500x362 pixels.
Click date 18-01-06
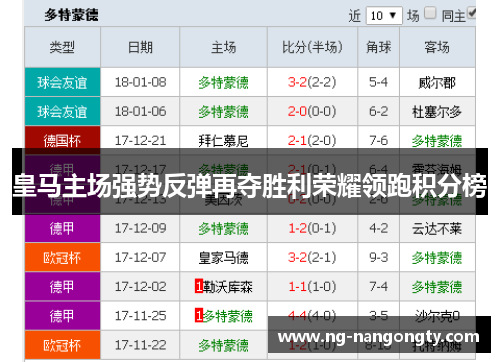140,111
